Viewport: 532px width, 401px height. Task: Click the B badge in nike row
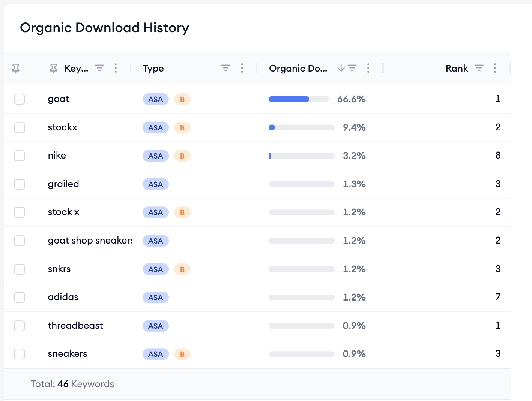182,156
